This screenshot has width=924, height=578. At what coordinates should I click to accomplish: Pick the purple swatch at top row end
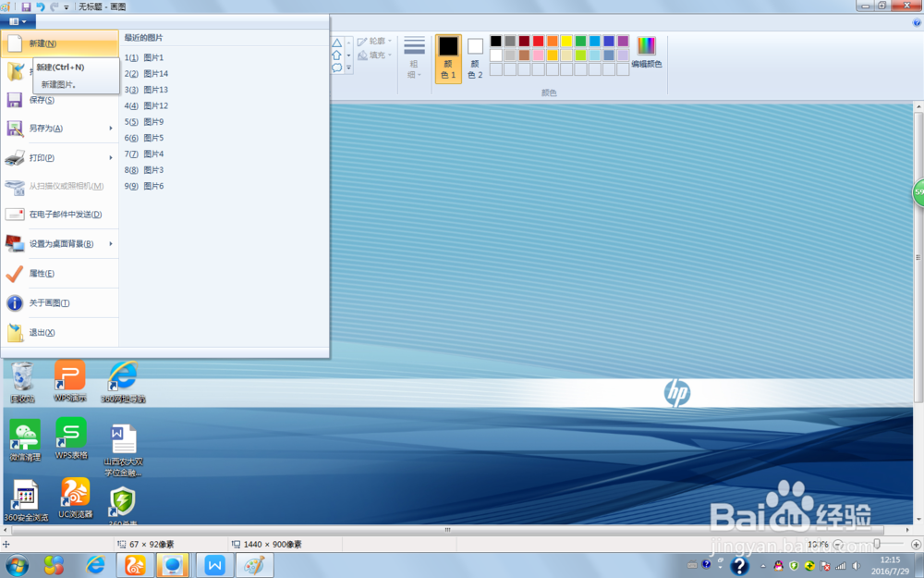coord(623,41)
